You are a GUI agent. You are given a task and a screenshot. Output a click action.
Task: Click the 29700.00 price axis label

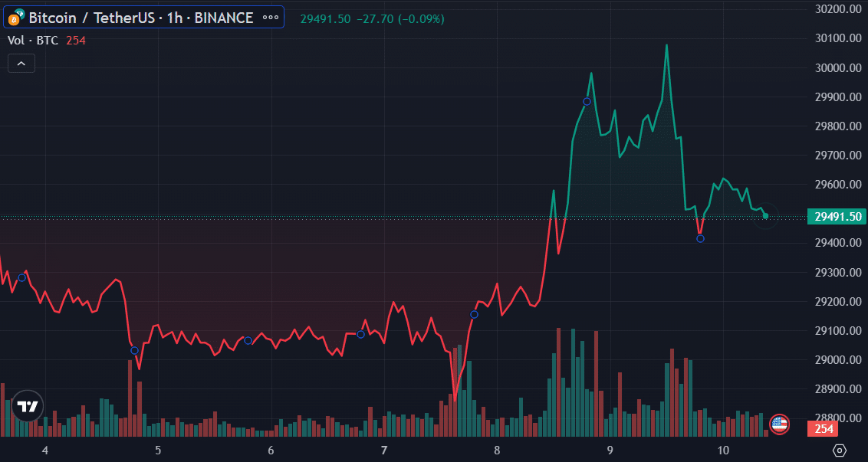[x=838, y=155]
